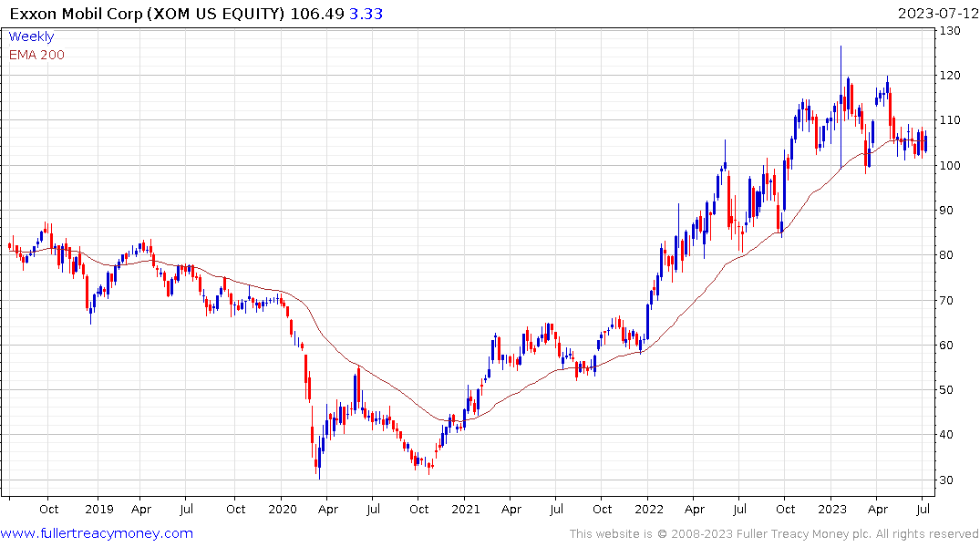Click the chart date 2023-07-12
980x547 pixels.
937,14
